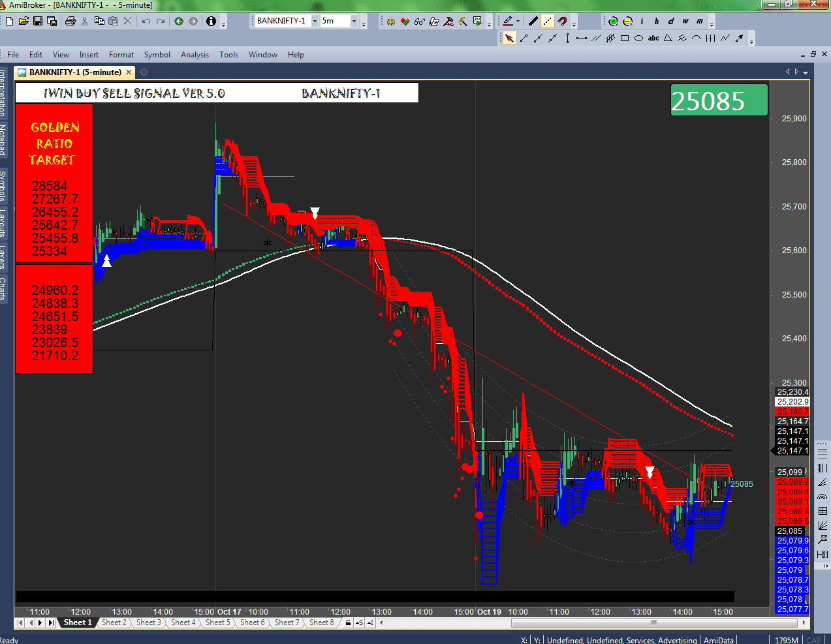Open the line color picker swatch
831x644 pixels.
point(508,21)
